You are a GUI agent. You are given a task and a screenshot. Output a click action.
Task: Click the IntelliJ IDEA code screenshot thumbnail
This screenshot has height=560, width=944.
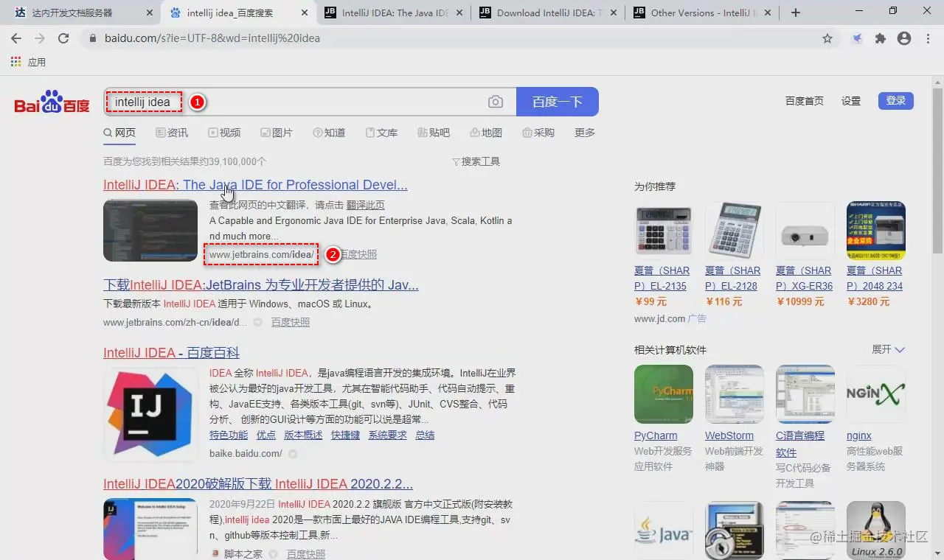pyautogui.click(x=150, y=230)
